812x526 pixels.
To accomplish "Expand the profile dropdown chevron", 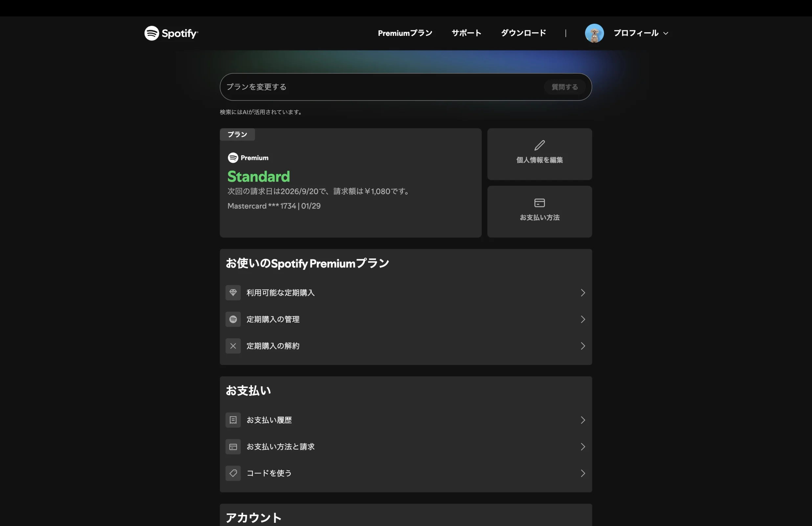I will [x=665, y=34].
